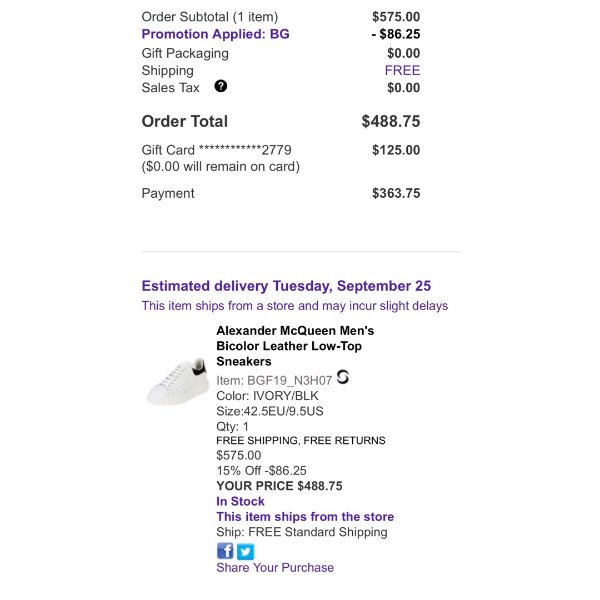
Task: Select the Order Total amount $488.75
Action: [391, 121]
